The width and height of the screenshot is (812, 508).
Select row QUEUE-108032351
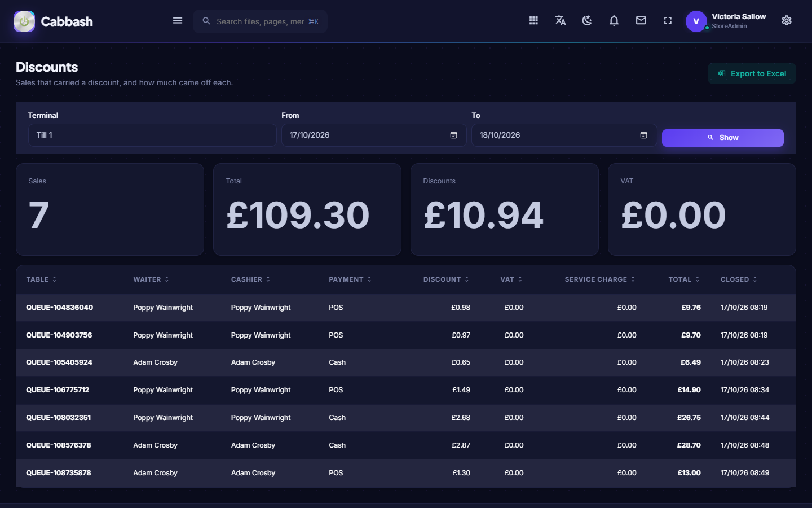(x=406, y=418)
